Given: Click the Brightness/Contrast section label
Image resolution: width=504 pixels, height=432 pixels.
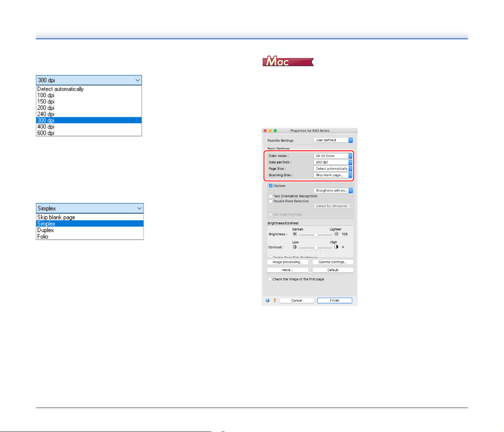Looking at the screenshot, I should coord(283,223).
